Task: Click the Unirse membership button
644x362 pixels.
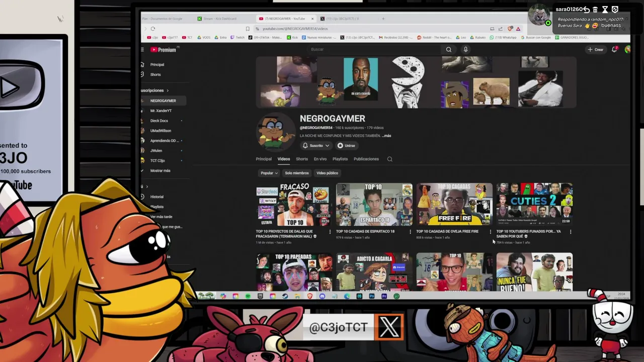Action: 346,146
